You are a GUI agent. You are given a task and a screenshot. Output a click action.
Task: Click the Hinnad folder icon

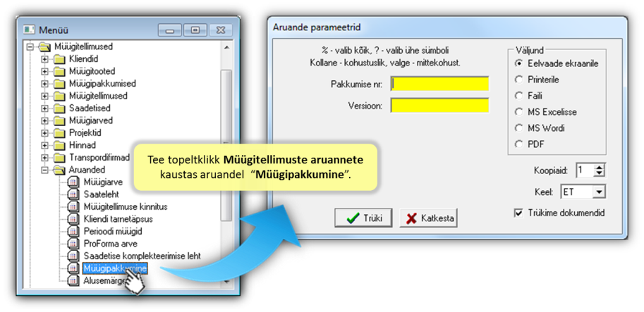pos(60,146)
